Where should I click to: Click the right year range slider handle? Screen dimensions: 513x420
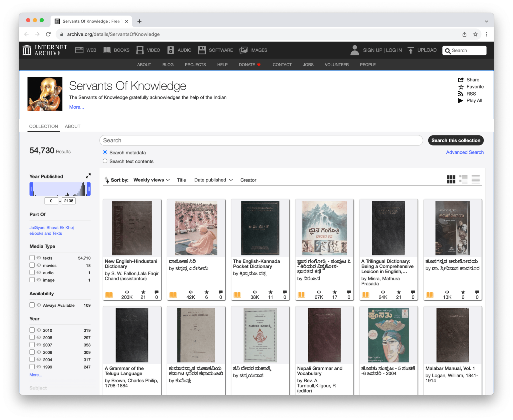(89, 189)
